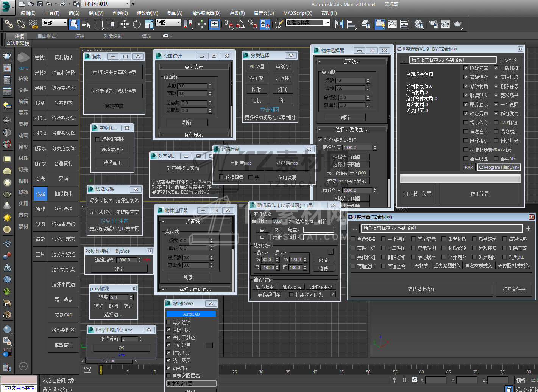
Task: Toggle the 3D Snaps icon
Action: (229, 24)
